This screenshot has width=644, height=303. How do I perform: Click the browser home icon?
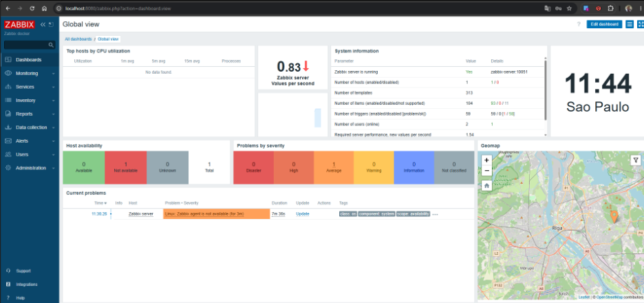click(44, 8)
